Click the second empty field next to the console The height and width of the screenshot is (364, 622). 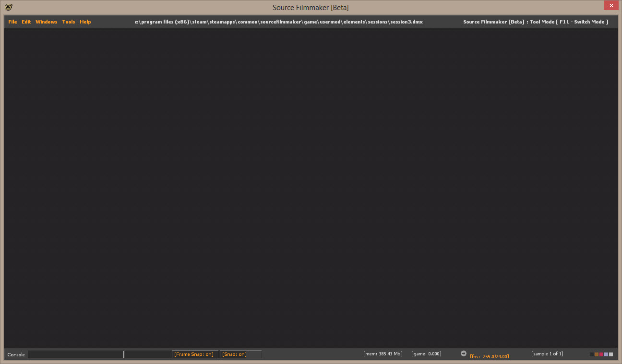[x=148, y=354]
